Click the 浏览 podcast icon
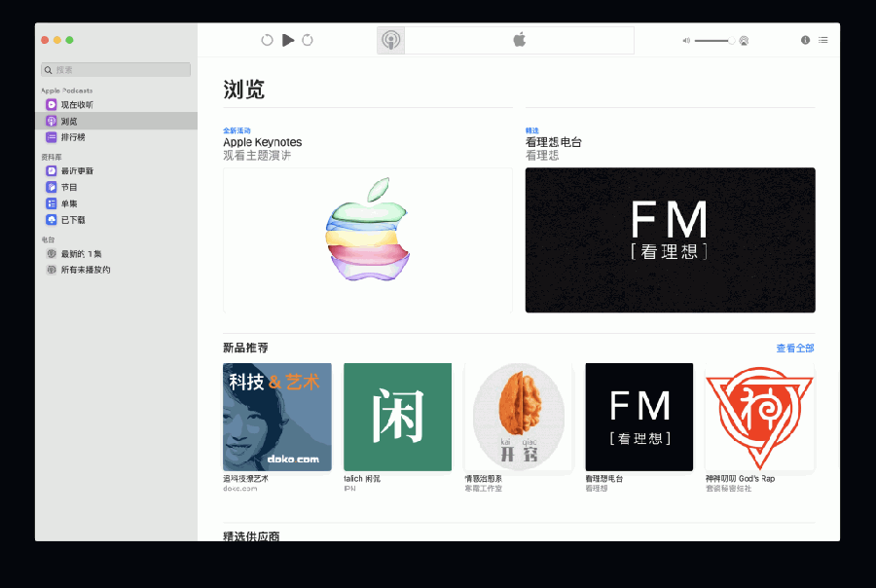The image size is (876, 588). pyautogui.click(x=51, y=121)
